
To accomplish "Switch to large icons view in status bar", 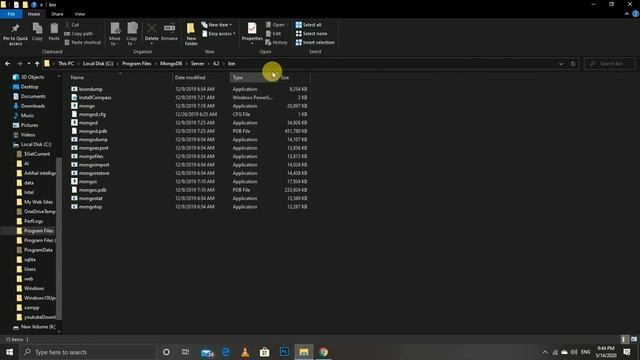I will click(633, 339).
